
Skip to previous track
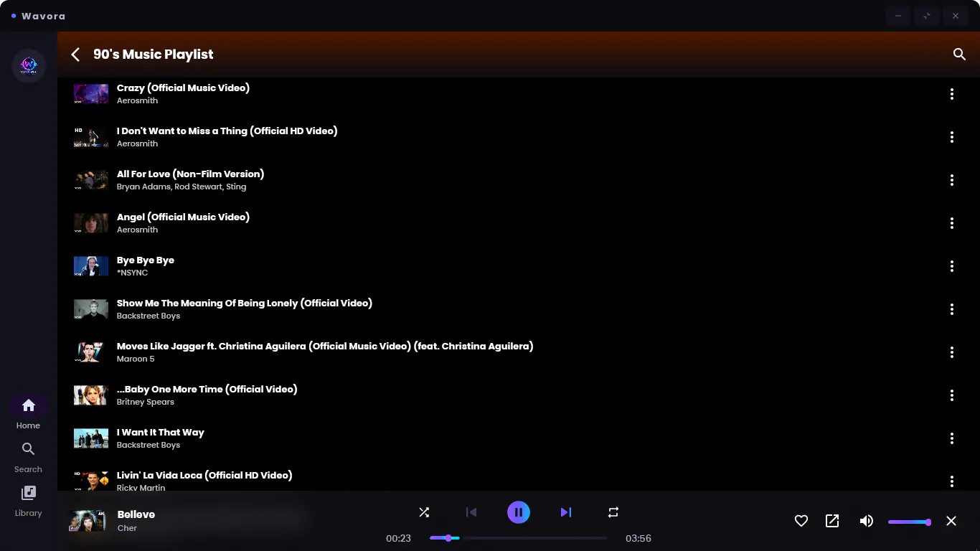pyautogui.click(x=471, y=512)
